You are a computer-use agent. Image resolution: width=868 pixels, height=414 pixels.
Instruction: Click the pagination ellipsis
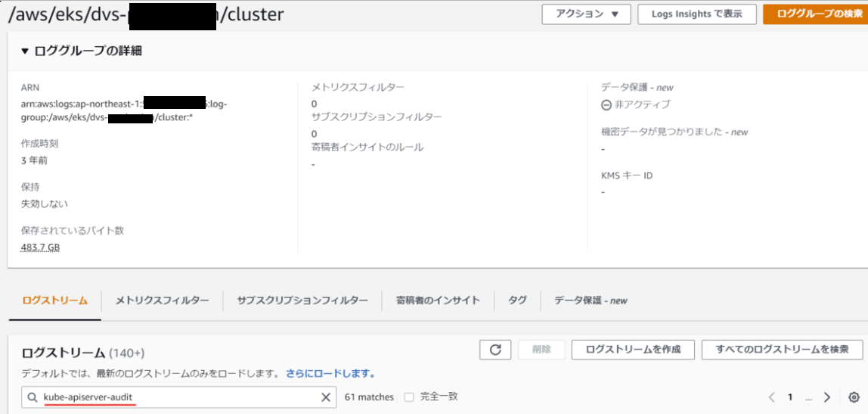[x=809, y=397]
